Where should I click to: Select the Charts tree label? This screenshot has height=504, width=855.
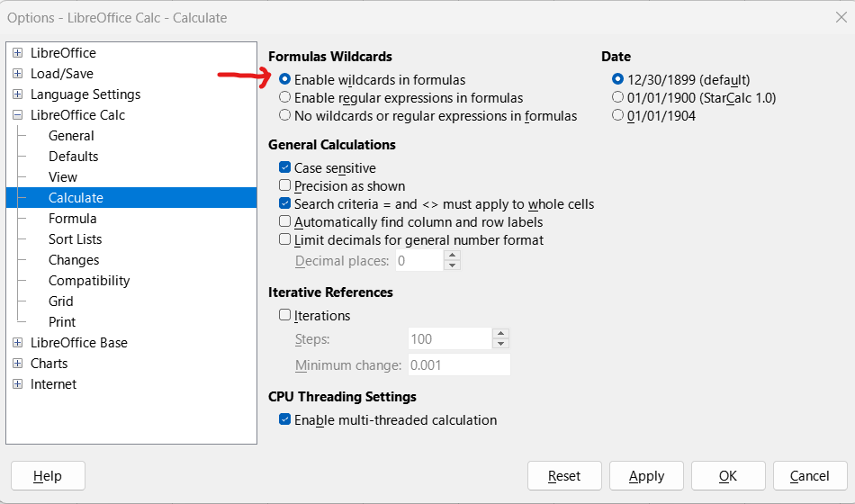click(x=49, y=364)
